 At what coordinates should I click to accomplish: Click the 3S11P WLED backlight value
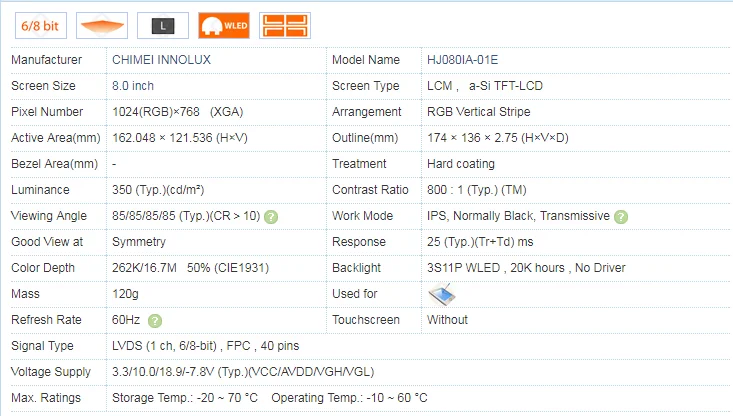pyautogui.click(x=526, y=268)
